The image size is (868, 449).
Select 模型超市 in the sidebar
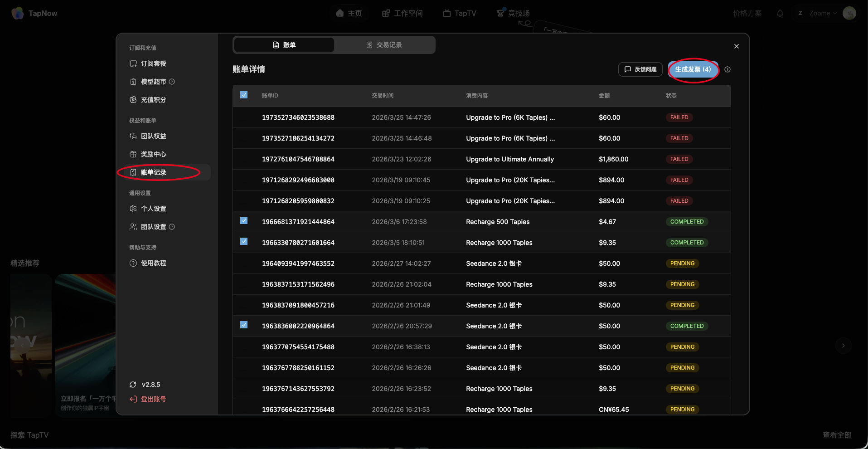pyautogui.click(x=167, y=82)
